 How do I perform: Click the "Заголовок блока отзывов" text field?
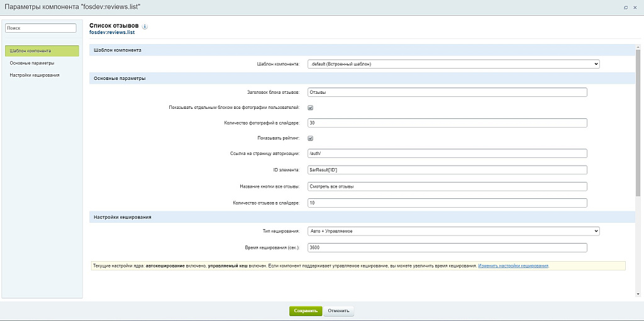coord(447,93)
